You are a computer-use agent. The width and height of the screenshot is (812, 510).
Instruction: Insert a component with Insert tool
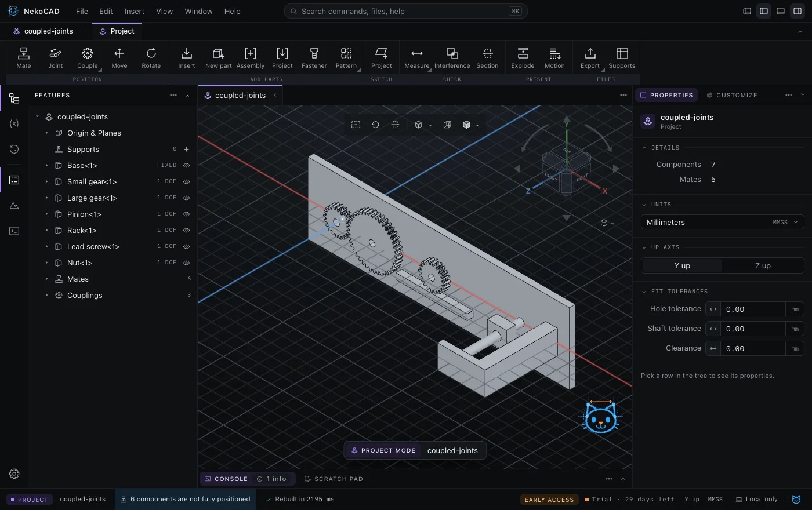187,58
